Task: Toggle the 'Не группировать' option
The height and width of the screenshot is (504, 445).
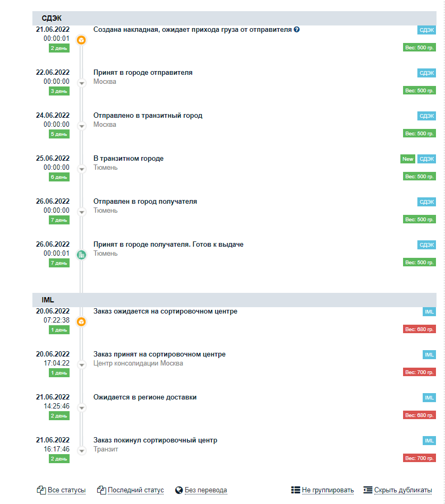Action: click(x=328, y=490)
